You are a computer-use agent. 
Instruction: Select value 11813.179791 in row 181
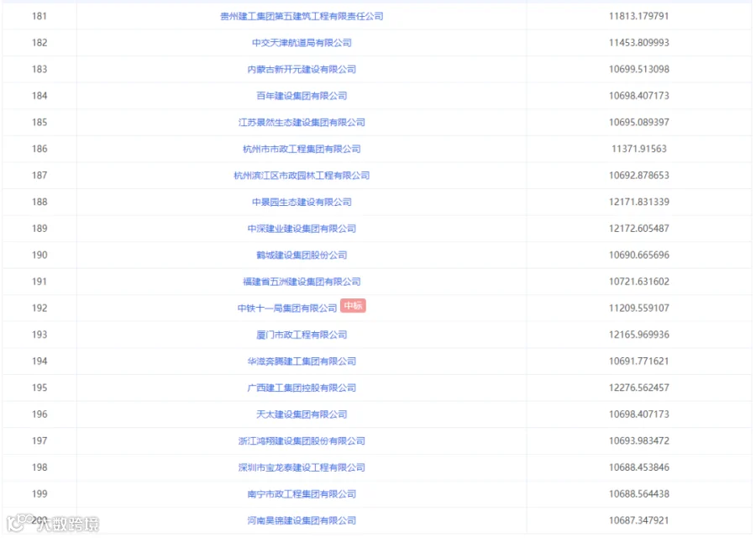click(639, 16)
